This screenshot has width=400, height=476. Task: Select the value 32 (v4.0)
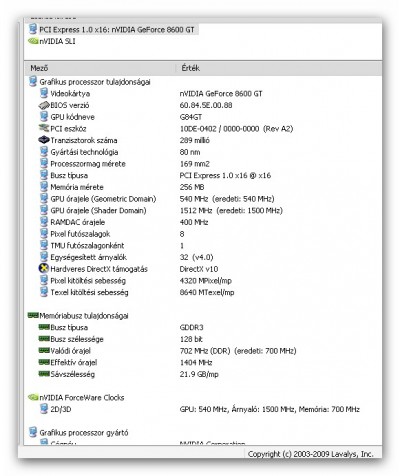tap(196, 257)
